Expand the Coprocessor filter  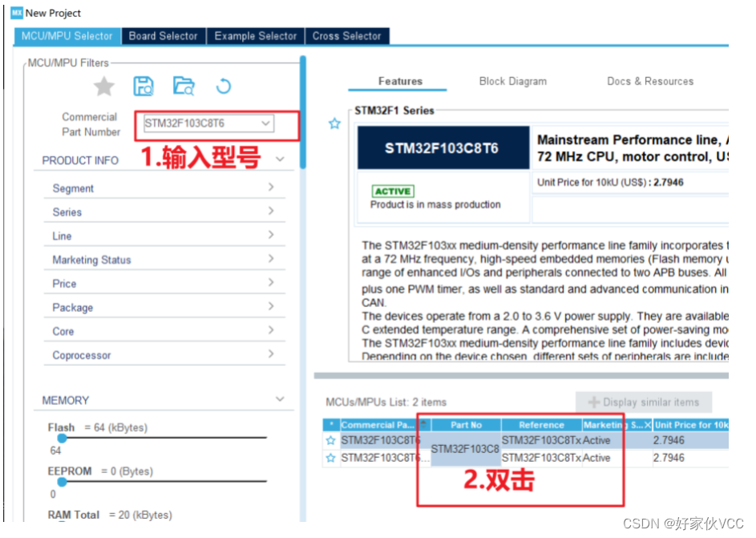(x=271, y=354)
